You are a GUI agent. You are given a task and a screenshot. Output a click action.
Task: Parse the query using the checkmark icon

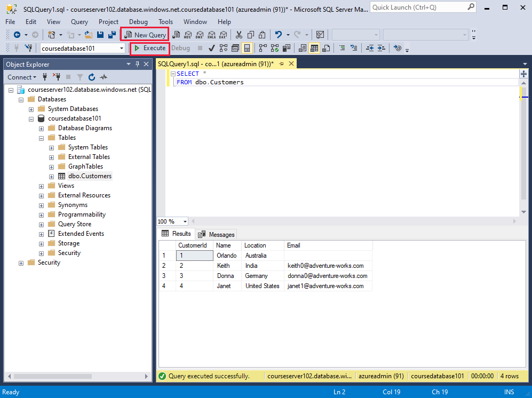(212, 48)
